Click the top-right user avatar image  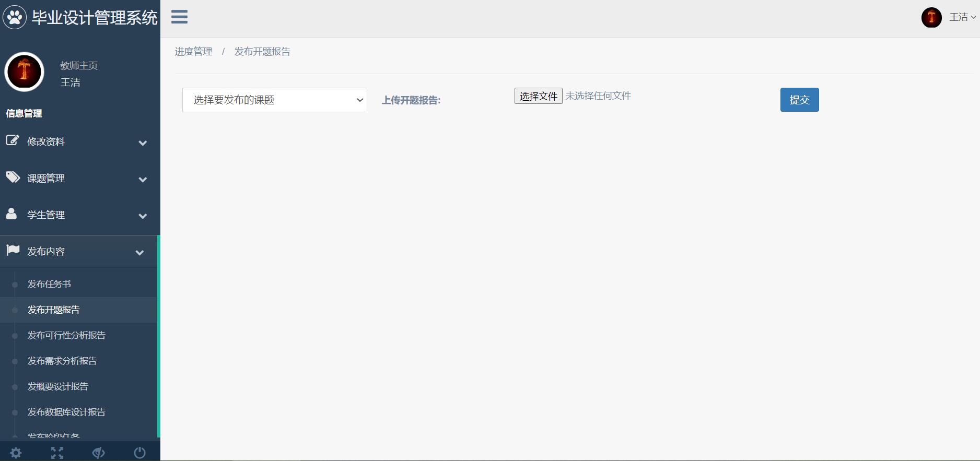[931, 17]
